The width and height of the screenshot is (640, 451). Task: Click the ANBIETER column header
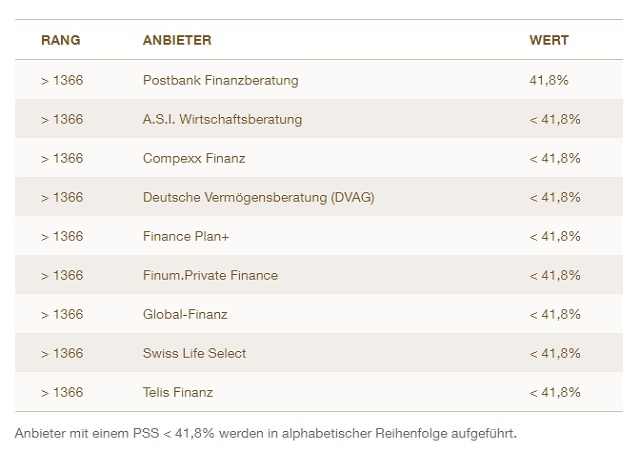177,40
